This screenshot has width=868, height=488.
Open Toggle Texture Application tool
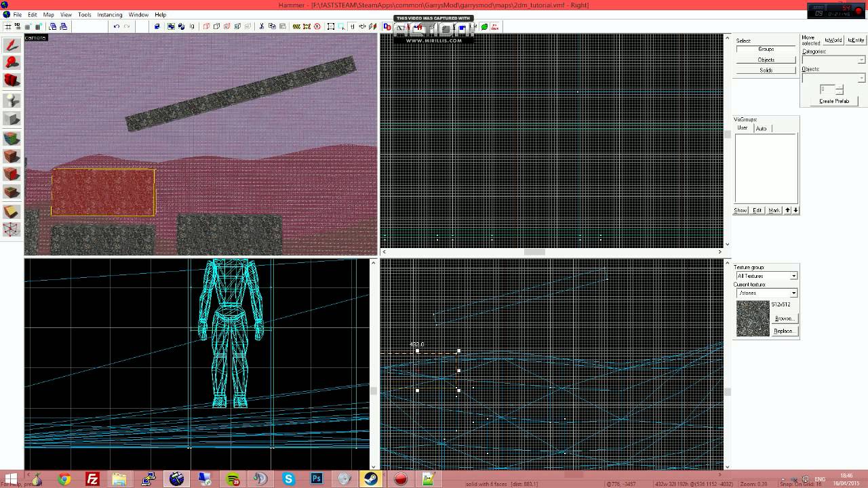(x=12, y=138)
